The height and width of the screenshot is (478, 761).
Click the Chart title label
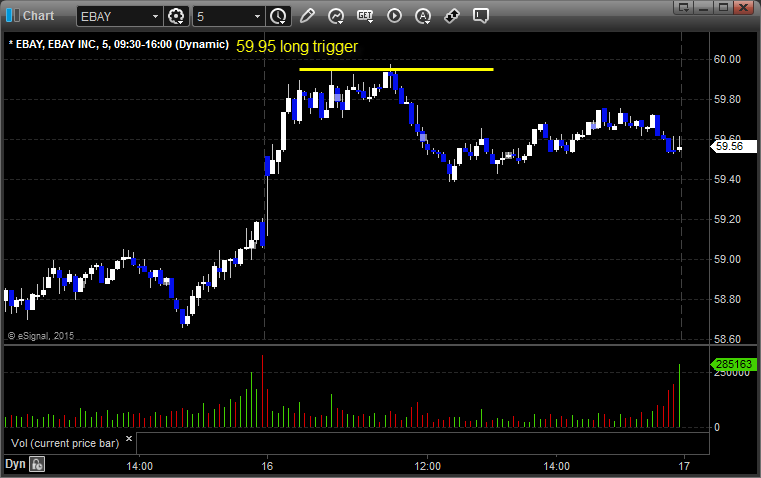tap(38, 16)
